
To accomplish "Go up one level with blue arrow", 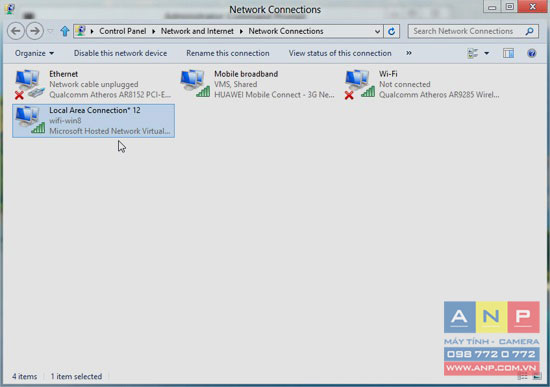I will (x=65, y=31).
